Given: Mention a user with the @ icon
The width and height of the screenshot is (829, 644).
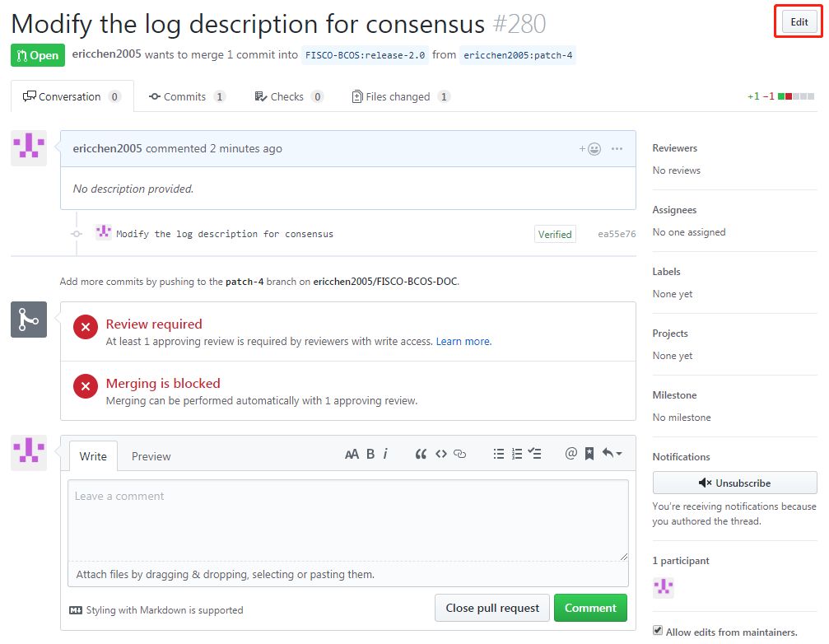Looking at the screenshot, I should [571, 454].
